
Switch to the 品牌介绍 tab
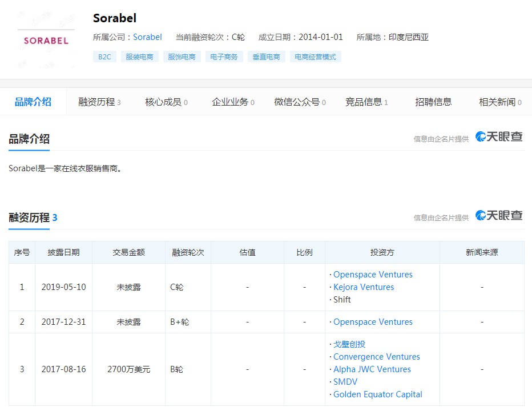pos(33,102)
